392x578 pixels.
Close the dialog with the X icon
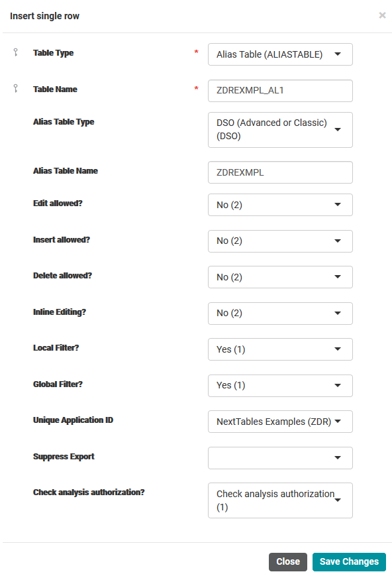coord(383,15)
